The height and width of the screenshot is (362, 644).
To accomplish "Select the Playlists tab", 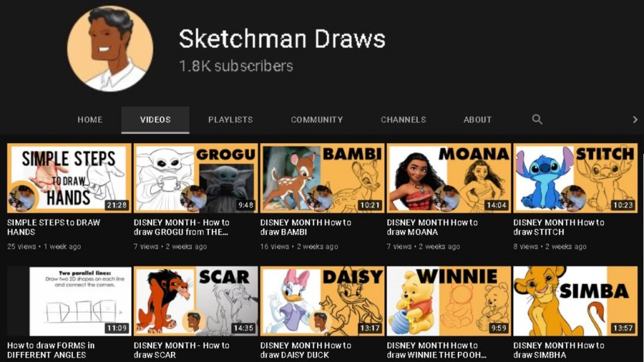I will [x=230, y=120].
